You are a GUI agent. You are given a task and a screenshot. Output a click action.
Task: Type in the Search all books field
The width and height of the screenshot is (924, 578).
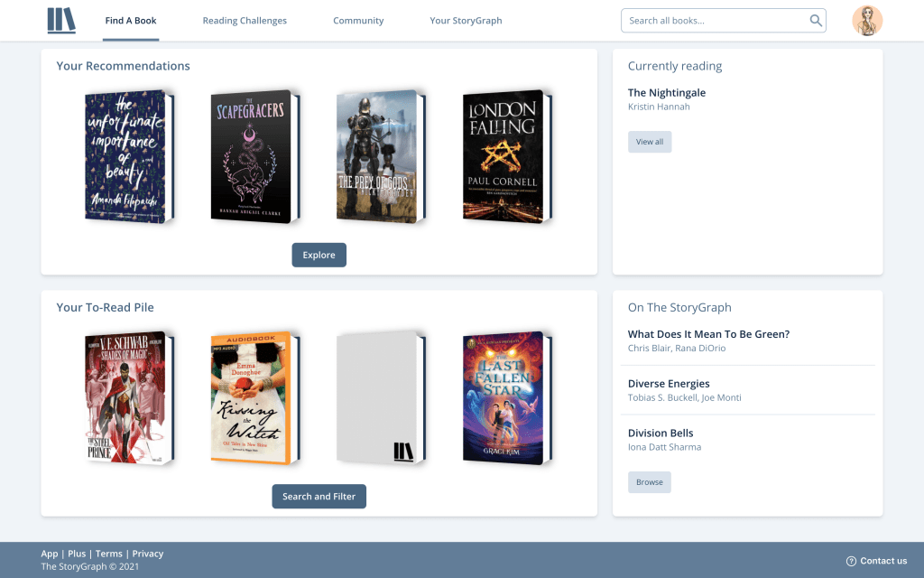pyautogui.click(x=713, y=21)
